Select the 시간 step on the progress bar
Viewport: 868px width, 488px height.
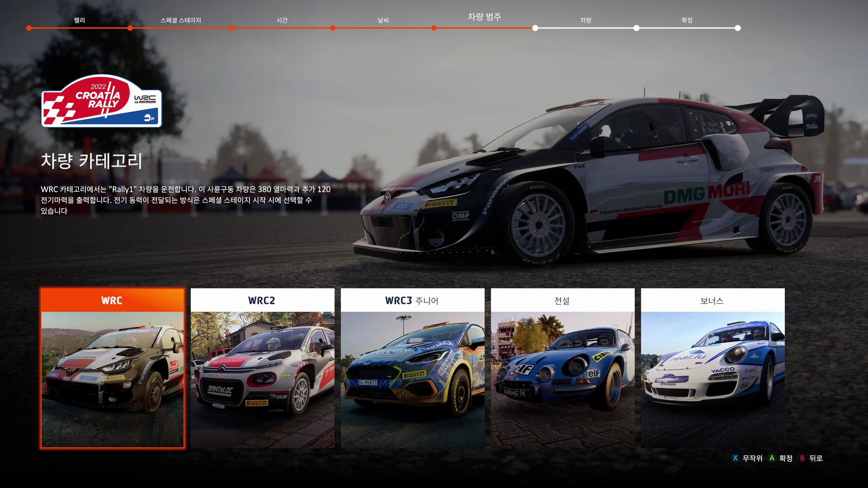(282, 20)
